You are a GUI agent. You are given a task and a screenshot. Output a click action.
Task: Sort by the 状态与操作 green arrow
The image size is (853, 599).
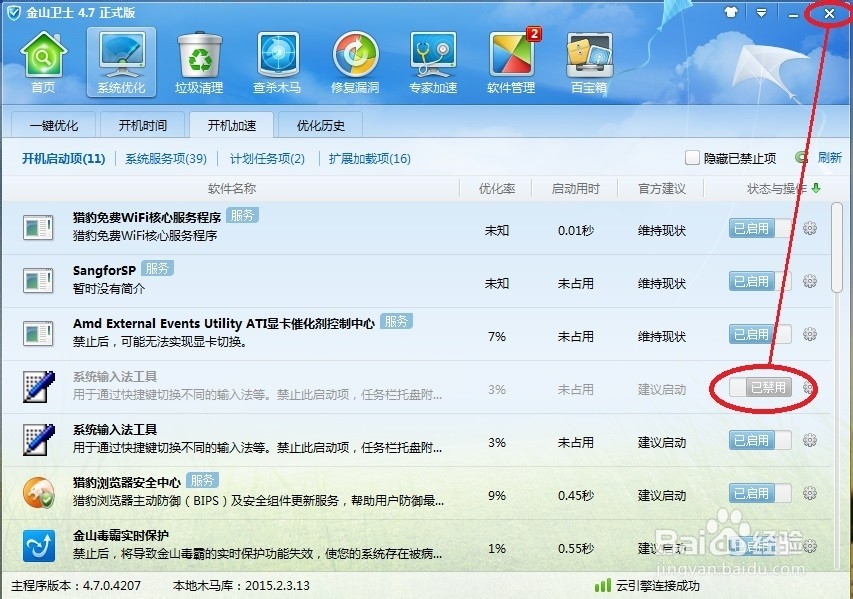(815, 188)
